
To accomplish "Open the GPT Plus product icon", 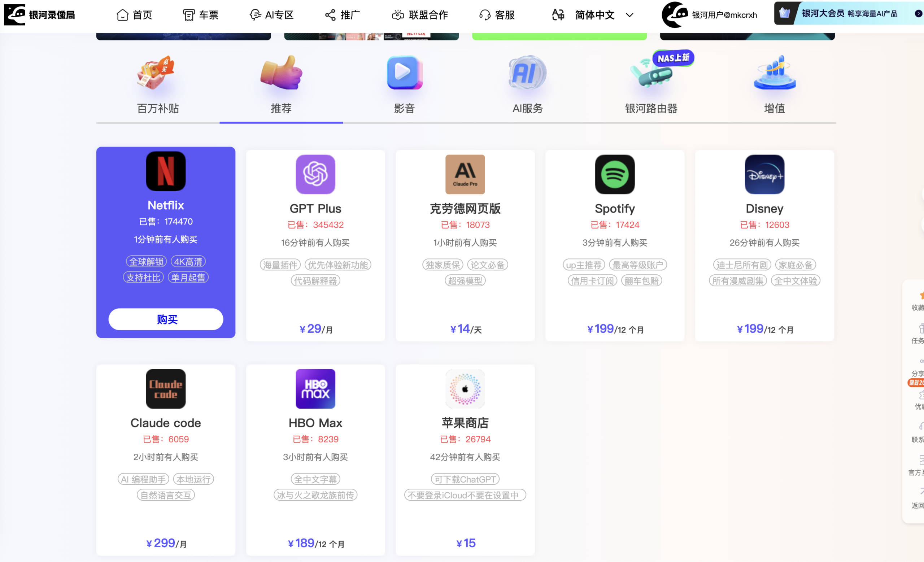I will [315, 174].
